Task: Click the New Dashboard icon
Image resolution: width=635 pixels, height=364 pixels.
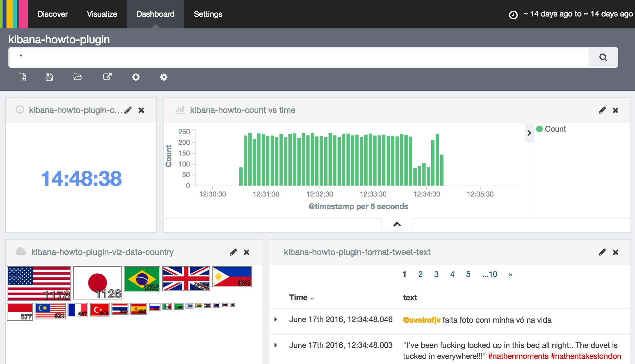Action: coord(22,77)
